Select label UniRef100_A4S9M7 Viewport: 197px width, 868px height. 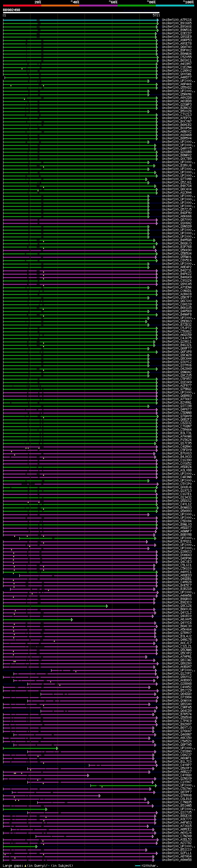tap(177, 64)
